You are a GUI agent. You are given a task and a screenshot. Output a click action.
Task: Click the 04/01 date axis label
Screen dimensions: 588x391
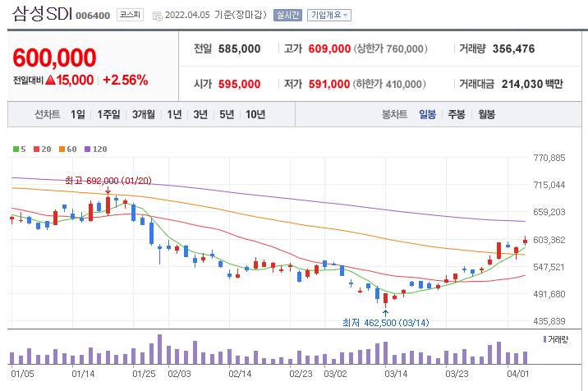[518, 374]
